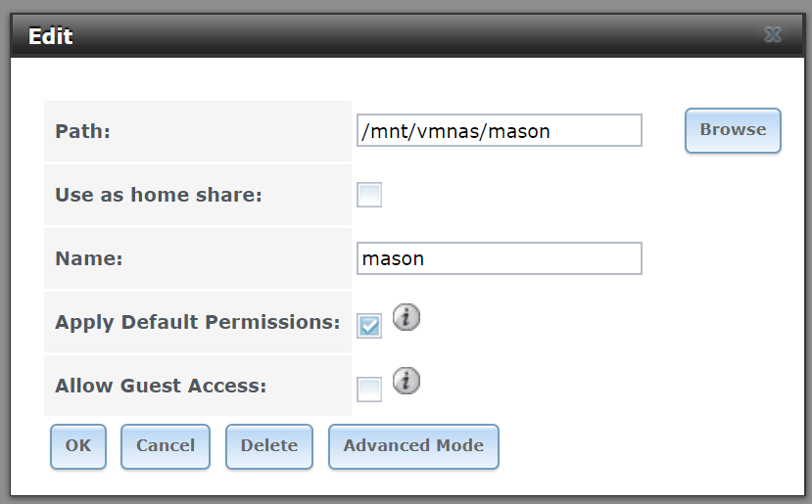The width and height of the screenshot is (812, 504).
Task: Click into the Name field containing mason
Action: coord(500,258)
